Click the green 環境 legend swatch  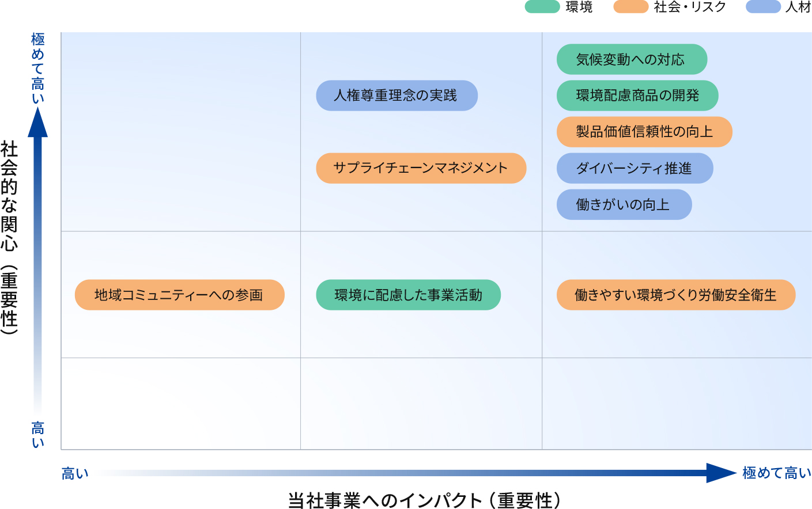542,7
